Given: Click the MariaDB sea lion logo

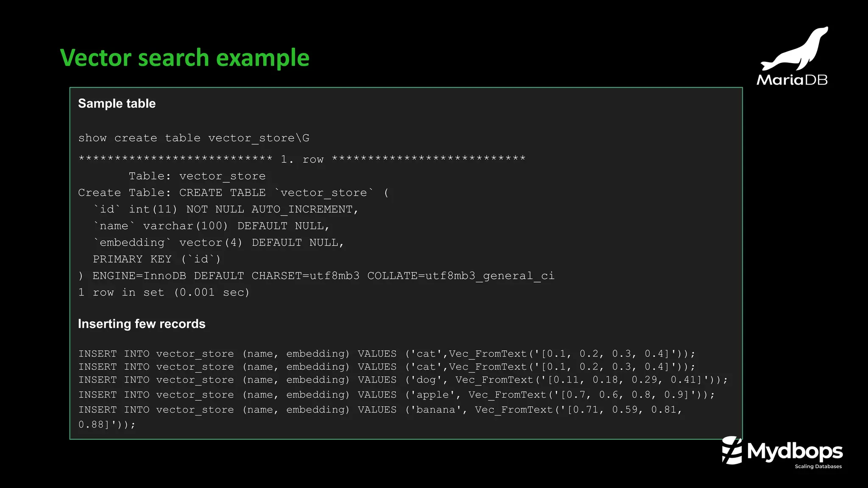Looking at the screenshot, I should coord(794,49).
